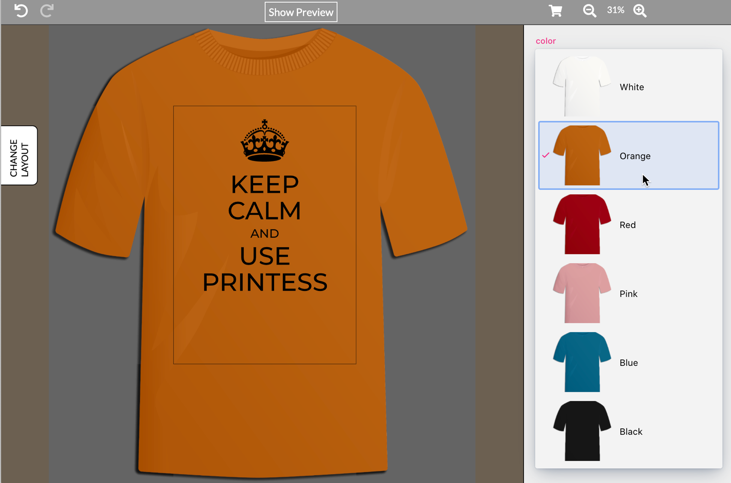Screen dimensions: 731x483
Task: Open the shopping cart
Action: 555,10
